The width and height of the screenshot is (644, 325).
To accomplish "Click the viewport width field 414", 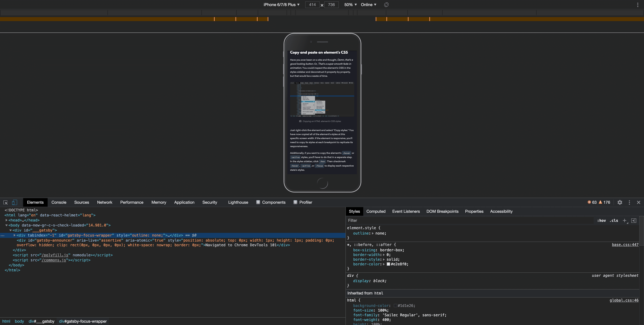I will coord(312,5).
